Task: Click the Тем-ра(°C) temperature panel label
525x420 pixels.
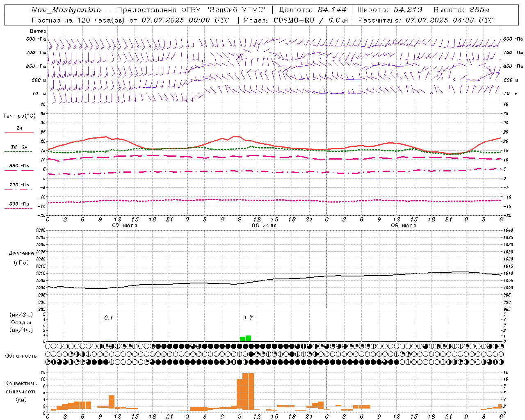Action: tap(19, 116)
